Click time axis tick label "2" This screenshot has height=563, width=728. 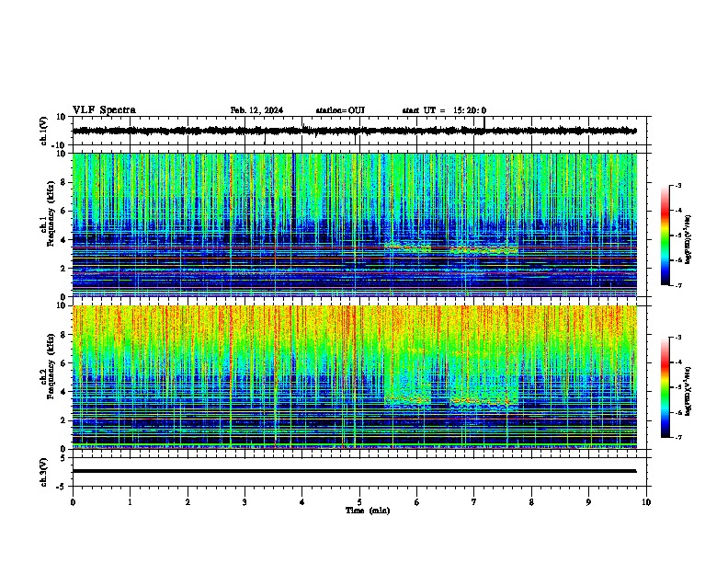(188, 502)
